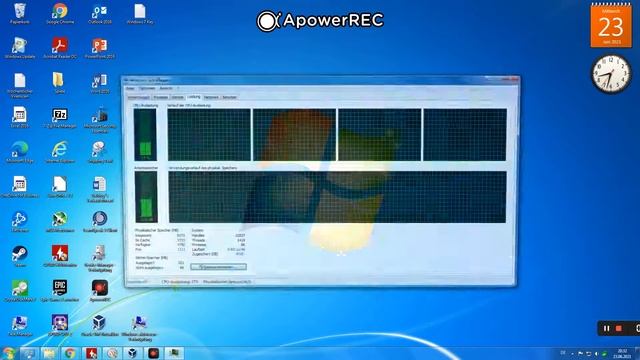Click the Ressourcenmonitor button
The image size is (640, 360).
(218, 267)
